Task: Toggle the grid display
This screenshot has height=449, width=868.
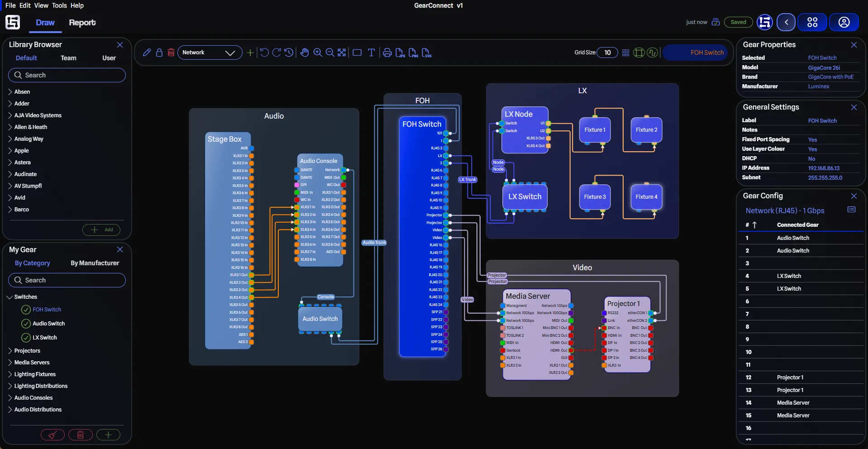Action: [x=625, y=53]
